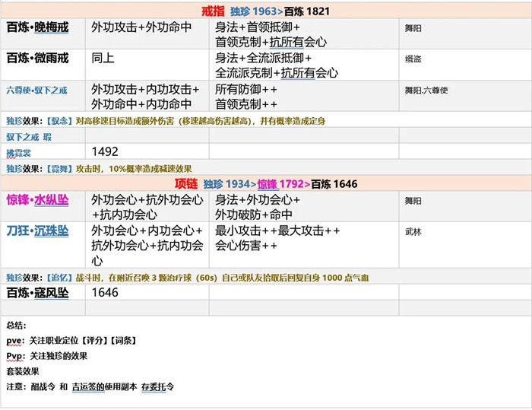
Task: Click the 拂霓裳 item cell
Action: [43, 151]
